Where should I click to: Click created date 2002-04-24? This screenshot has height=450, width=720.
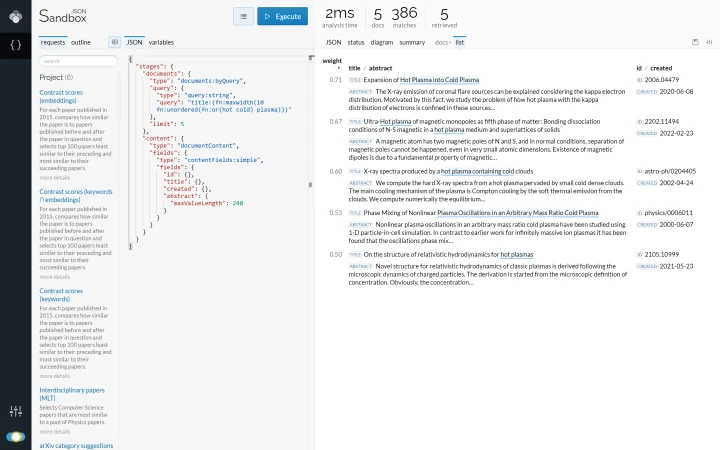[676, 183]
